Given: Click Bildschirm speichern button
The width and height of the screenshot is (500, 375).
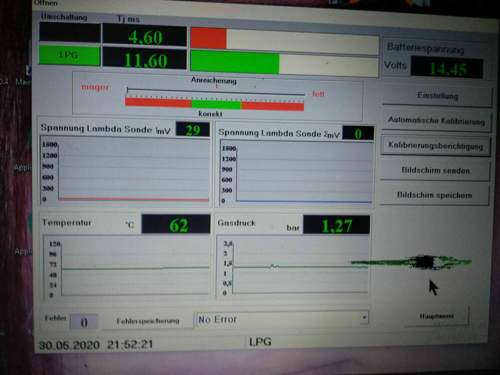Looking at the screenshot, I should pos(434,195).
